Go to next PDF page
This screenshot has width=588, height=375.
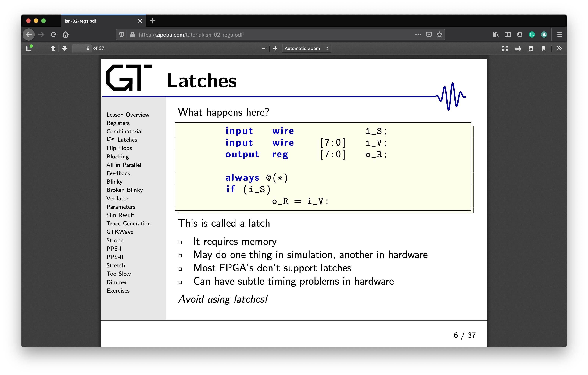pyautogui.click(x=65, y=48)
